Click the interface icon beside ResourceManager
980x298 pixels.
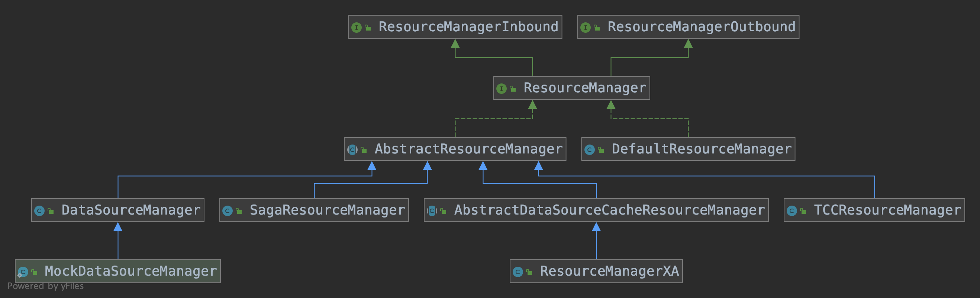[501, 89]
